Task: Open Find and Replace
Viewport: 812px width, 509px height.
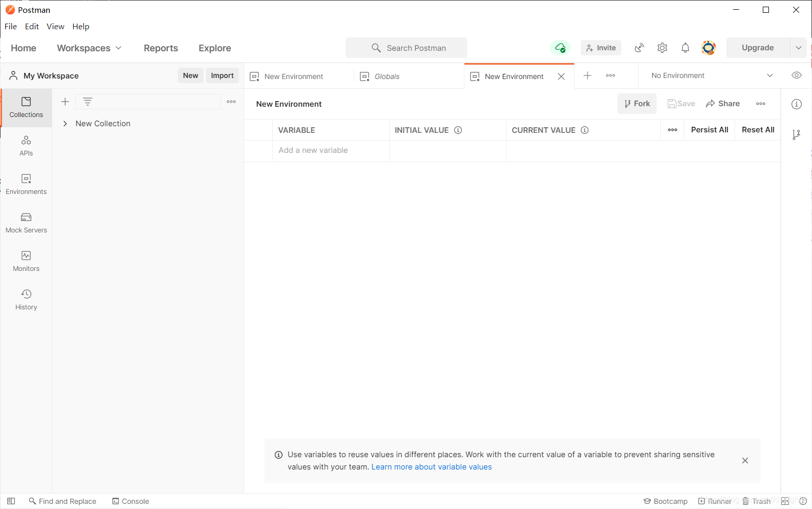Action: point(63,501)
